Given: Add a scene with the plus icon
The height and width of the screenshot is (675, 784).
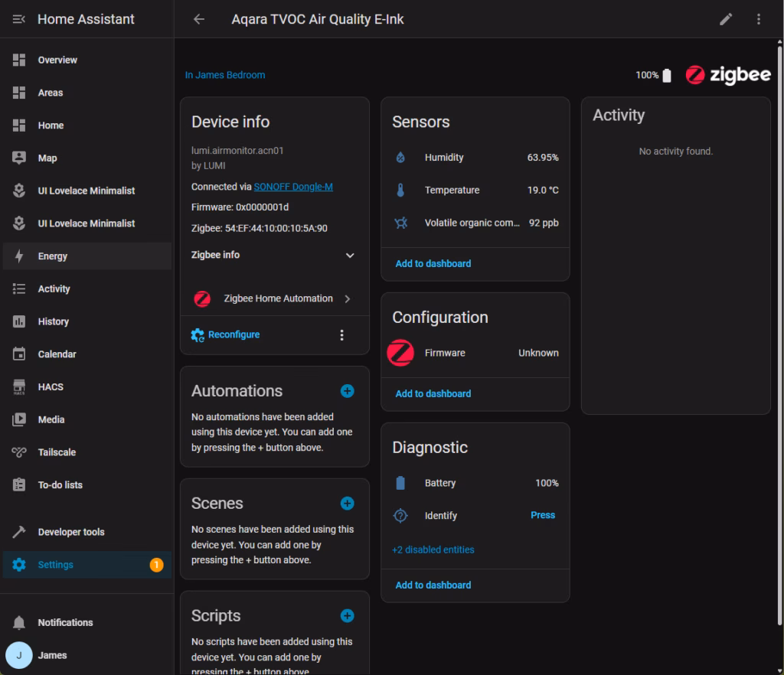Looking at the screenshot, I should click(347, 504).
